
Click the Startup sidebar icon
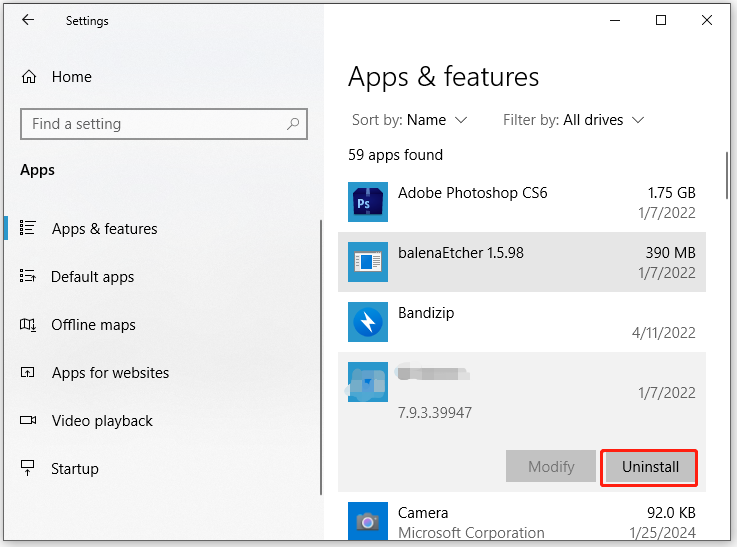point(28,468)
